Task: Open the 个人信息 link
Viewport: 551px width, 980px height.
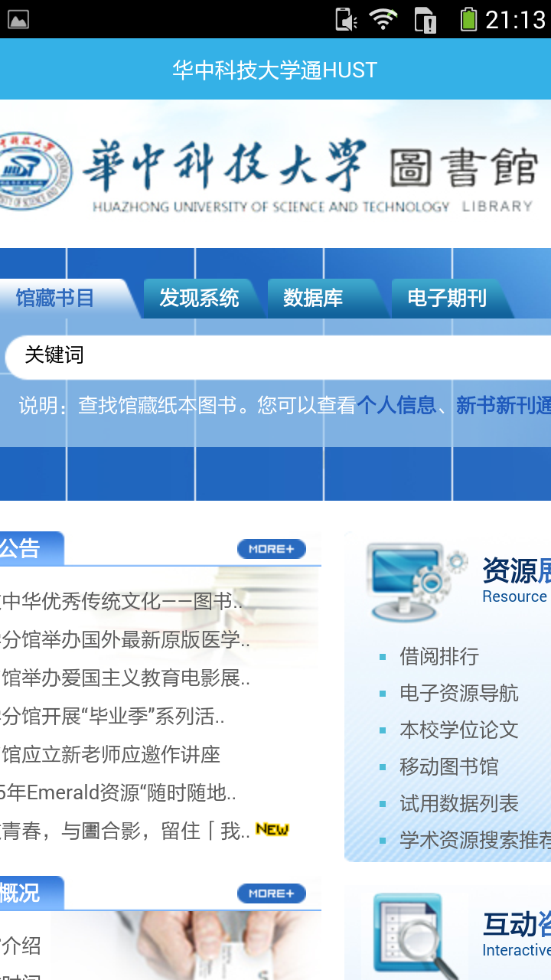Action: 396,405
